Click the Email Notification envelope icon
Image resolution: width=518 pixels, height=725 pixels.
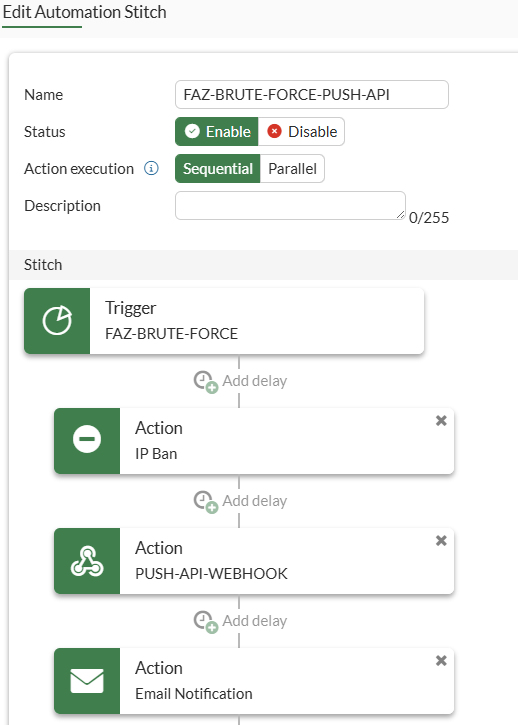coord(87,681)
